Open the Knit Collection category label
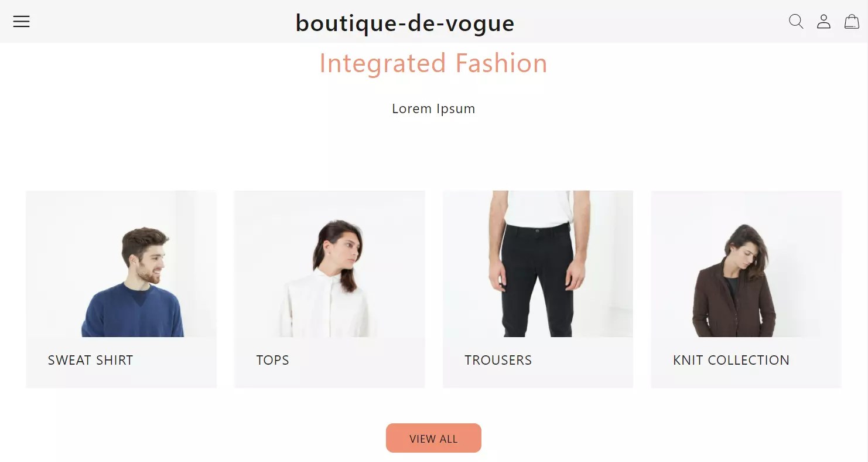The image size is (868, 462). pos(731,360)
